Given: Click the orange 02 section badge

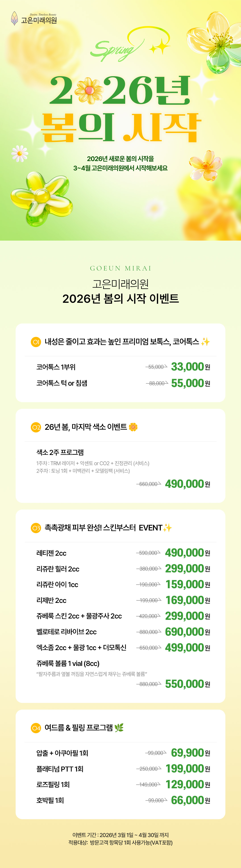Looking at the screenshot, I should (36, 427).
